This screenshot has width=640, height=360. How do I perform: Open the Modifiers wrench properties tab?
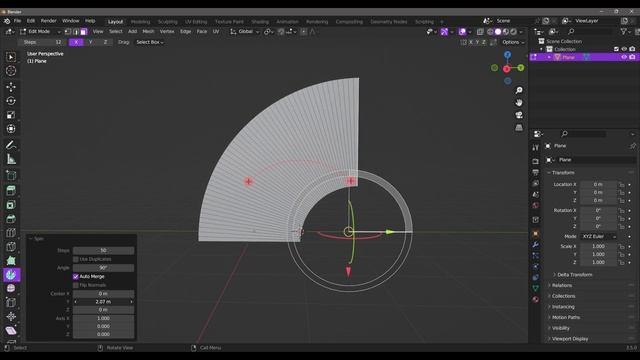click(x=536, y=245)
